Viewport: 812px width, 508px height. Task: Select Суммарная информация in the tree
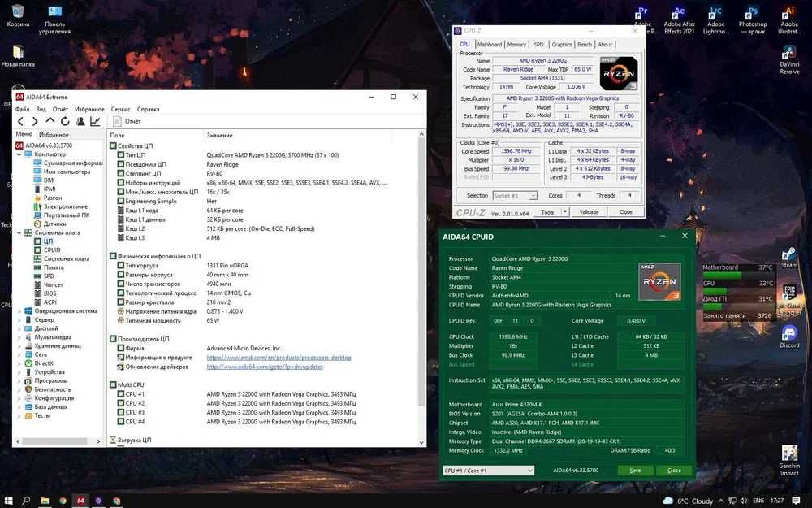(x=68, y=163)
